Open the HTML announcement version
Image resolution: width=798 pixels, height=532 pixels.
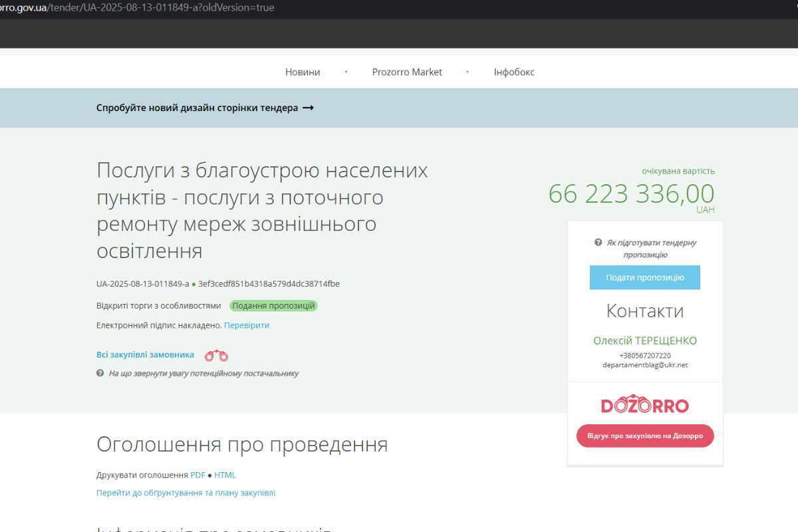(x=225, y=474)
